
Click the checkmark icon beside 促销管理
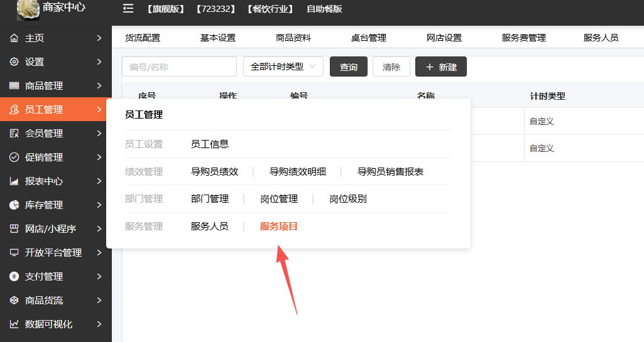(x=14, y=157)
